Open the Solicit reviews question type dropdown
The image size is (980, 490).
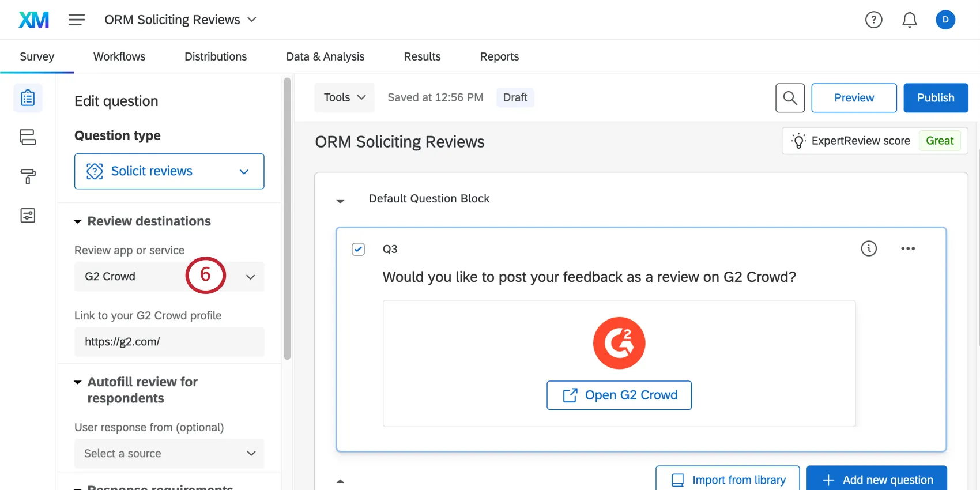point(169,171)
